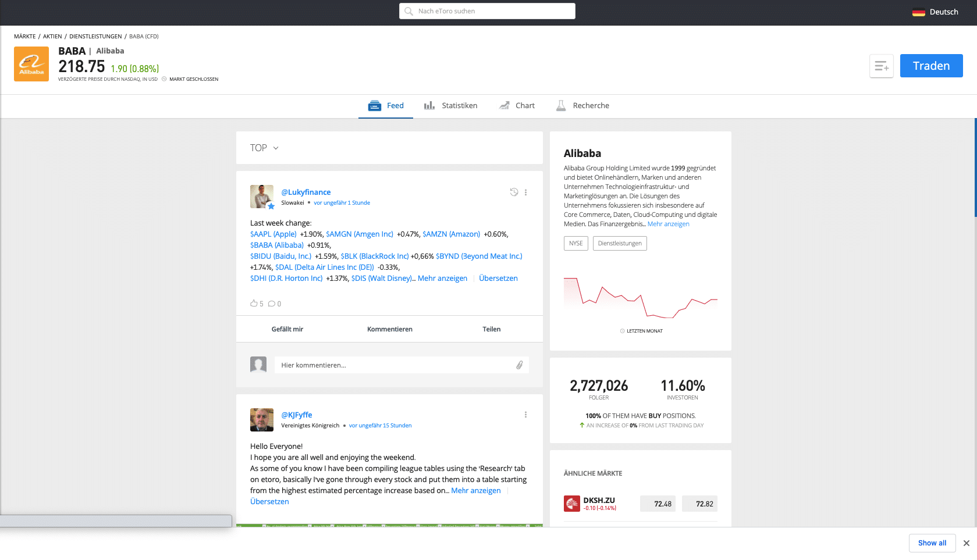Switch to the Feed tab
Viewport: 977px width, 560px height.
tap(386, 105)
